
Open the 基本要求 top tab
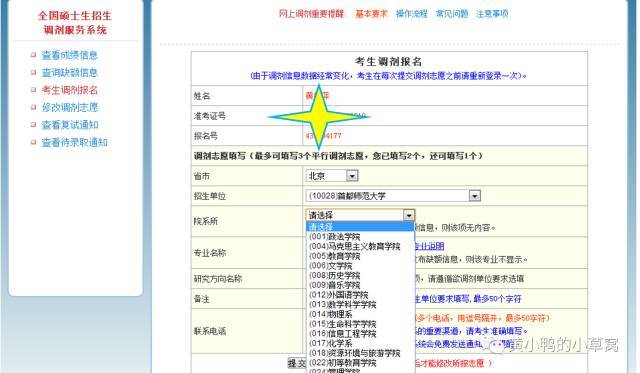point(371,14)
